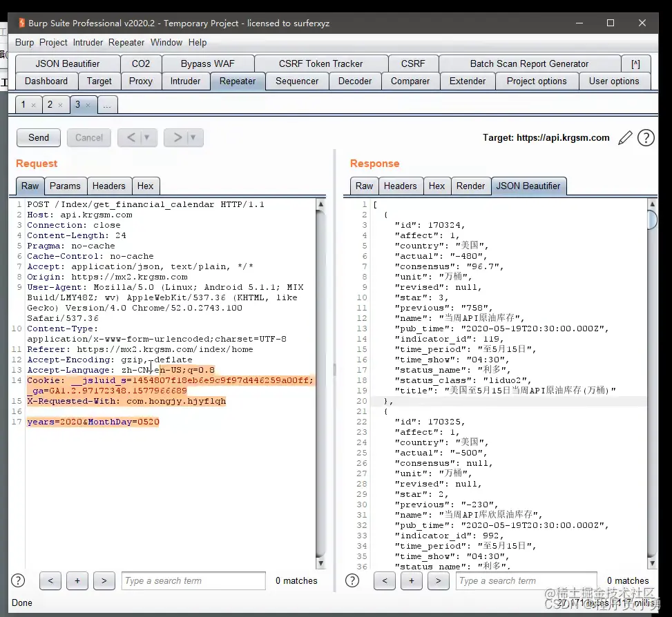This screenshot has height=617, width=672.
Task: Expand the back history dropdown arrow
Action: click(147, 137)
